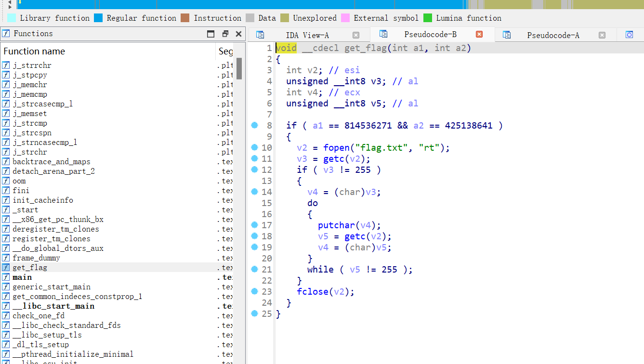Viewport: 644px width, 364px height.
Task: Select __libc_start_main function
Action: (x=117, y=306)
